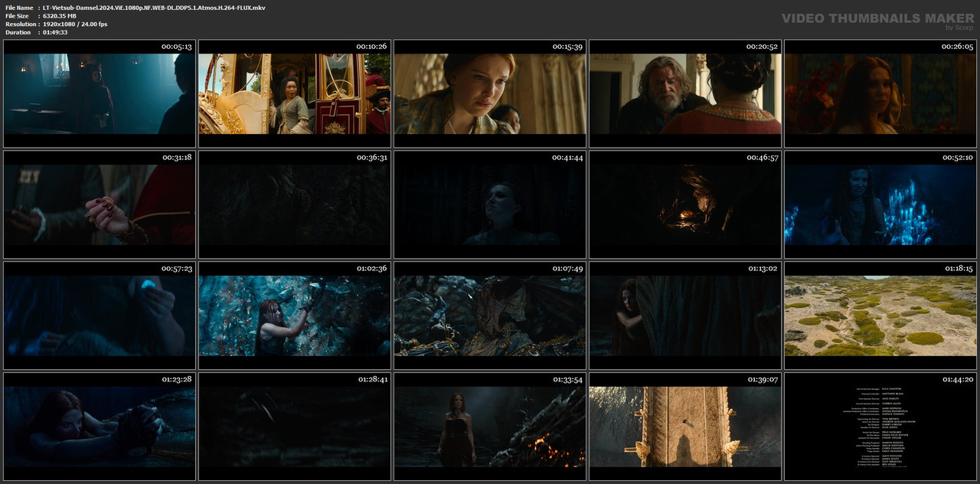Open the bridge overhead thumbnail at 01:39:07
Image resolution: width=980 pixels, height=484 pixels.
(x=685, y=427)
